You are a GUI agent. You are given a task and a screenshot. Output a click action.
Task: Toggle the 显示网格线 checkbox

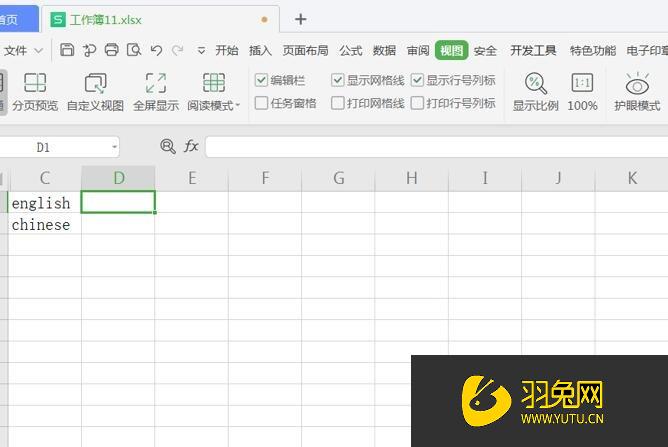click(337, 80)
